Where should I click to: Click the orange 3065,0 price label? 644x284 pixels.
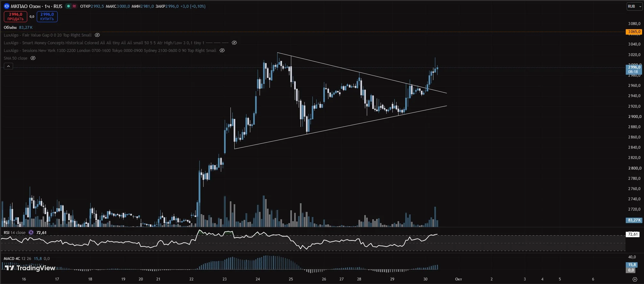(634, 32)
